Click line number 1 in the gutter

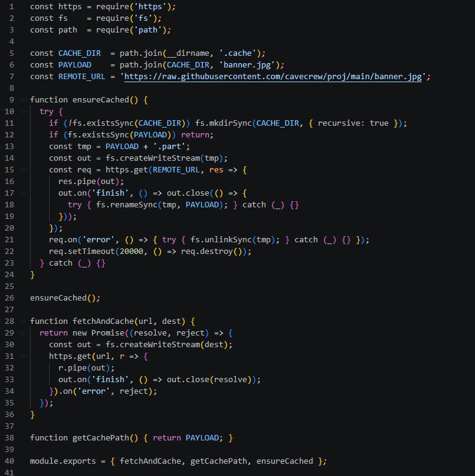point(12,7)
